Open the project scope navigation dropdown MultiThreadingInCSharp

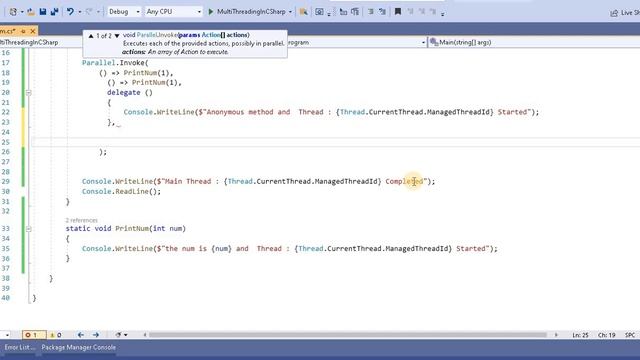[41, 42]
